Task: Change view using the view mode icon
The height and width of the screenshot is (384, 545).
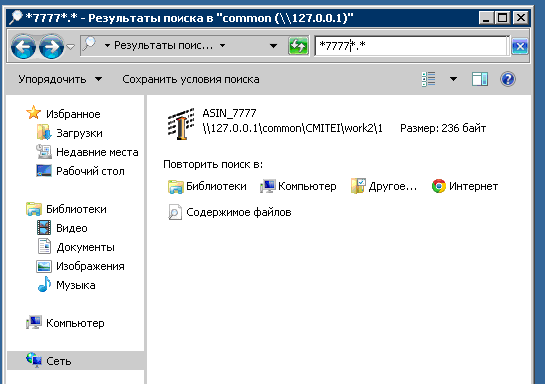Action: point(429,79)
